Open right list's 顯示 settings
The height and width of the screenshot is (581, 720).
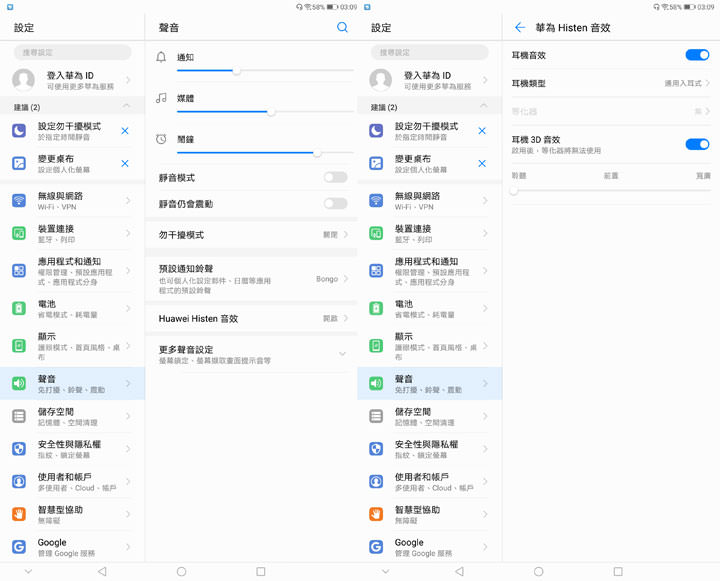pyautogui.click(x=429, y=346)
